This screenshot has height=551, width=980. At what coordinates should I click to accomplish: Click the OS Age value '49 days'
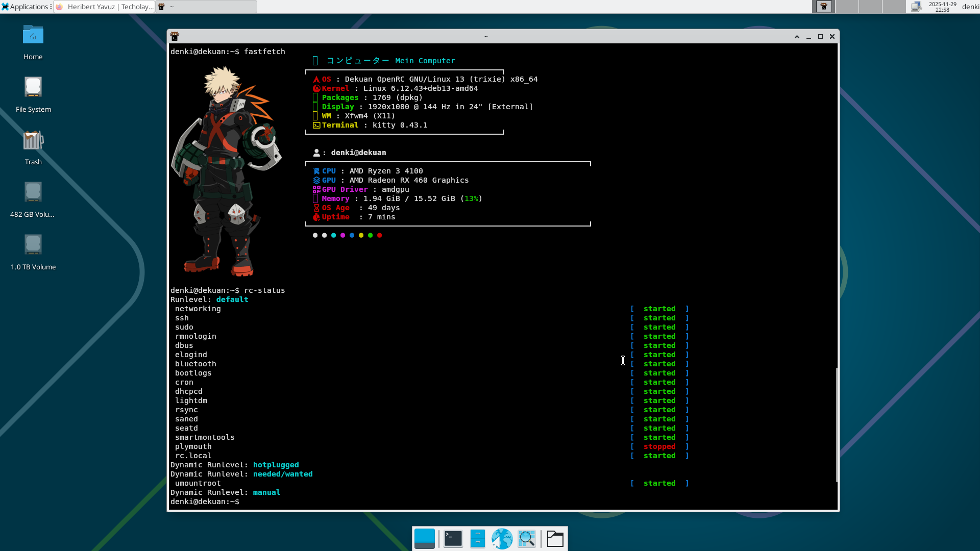point(384,208)
